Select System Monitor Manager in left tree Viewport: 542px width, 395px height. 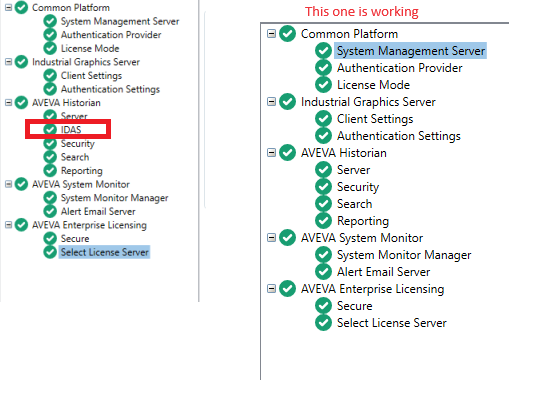coord(114,198)
